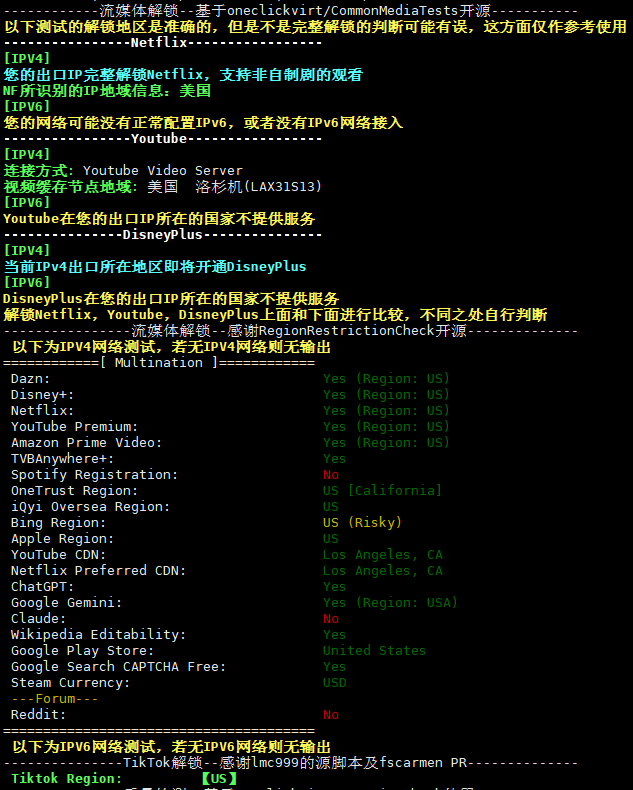Click the "---Forum---" subsection label
The image size is (633, 790).
[55, 699]
